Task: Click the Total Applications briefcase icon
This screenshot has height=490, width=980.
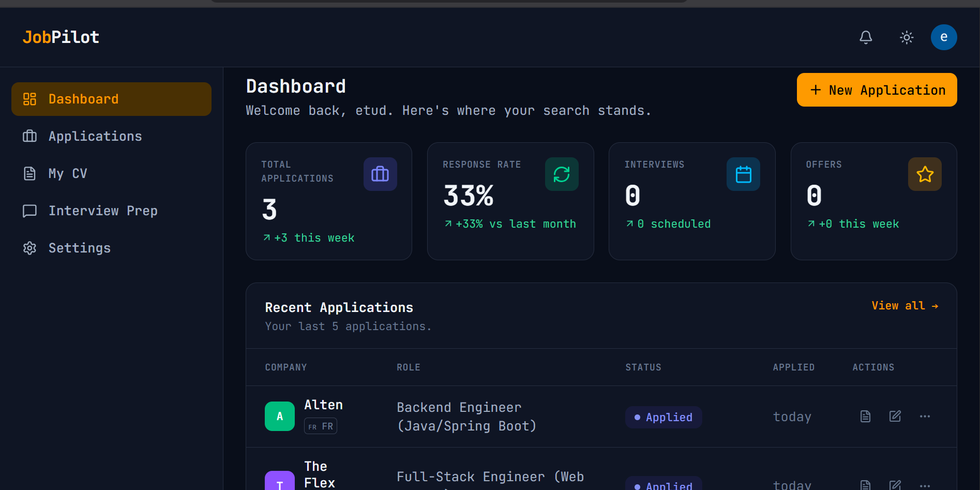Action: 380,174
